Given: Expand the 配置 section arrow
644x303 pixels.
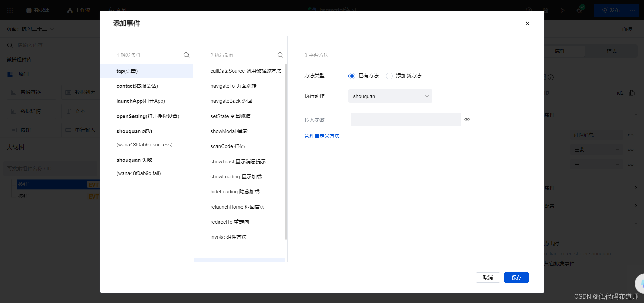Looking at the screenshot, I should (636, 206).
